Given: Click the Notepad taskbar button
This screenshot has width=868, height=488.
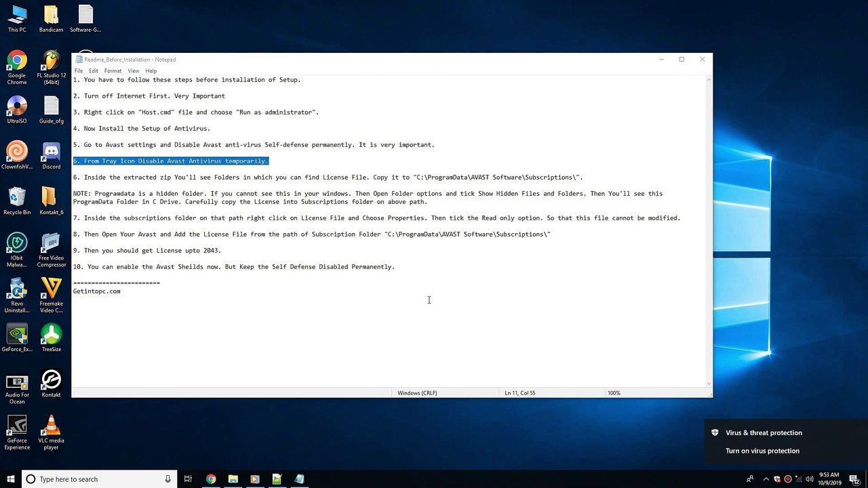Looking at the screenshot, I should coord(299,479).
